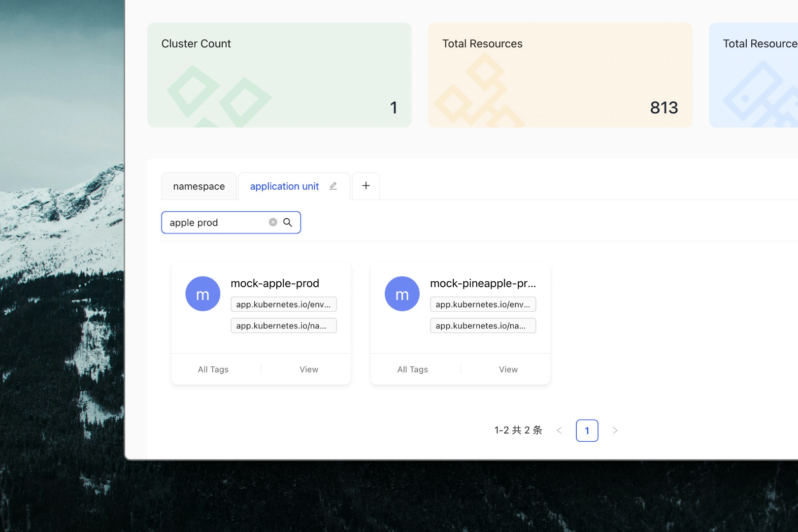Click the edit pencil on application unit tab
This screenshot has width=798, height=532.
tap(333, 186)
